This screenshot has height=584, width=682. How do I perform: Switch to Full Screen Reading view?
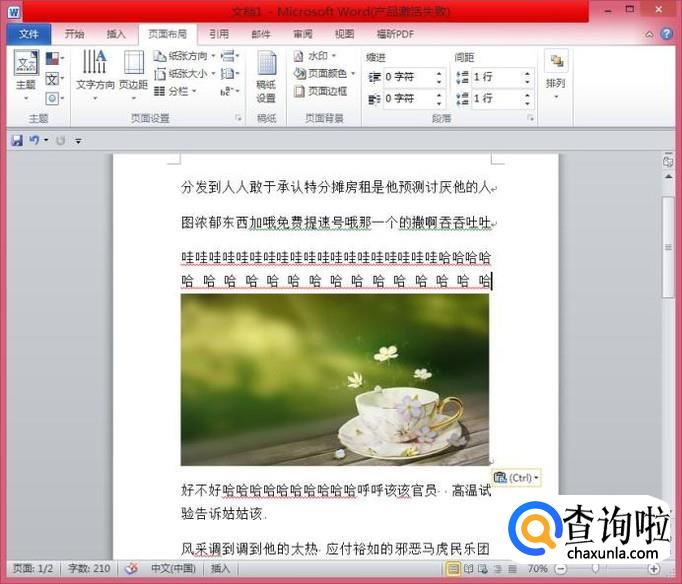pos(468,568)
